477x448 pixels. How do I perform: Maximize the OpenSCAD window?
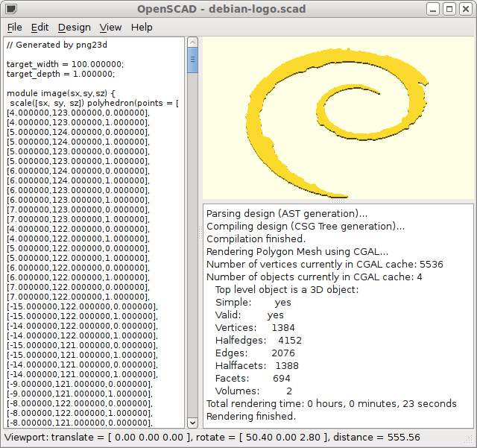(449, 9)
